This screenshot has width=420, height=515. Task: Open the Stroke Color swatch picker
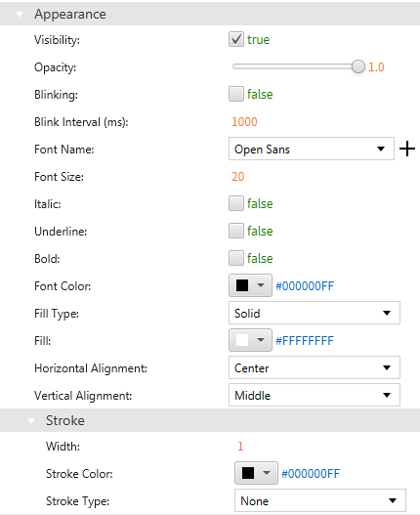pyautogui.click(x=256, y=473)
